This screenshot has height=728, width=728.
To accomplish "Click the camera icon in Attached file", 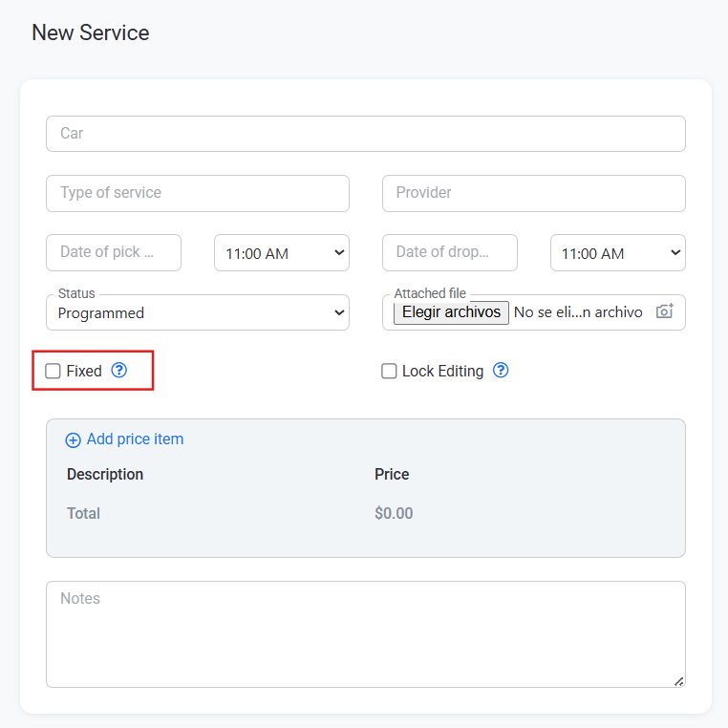I will pos(664,311).
